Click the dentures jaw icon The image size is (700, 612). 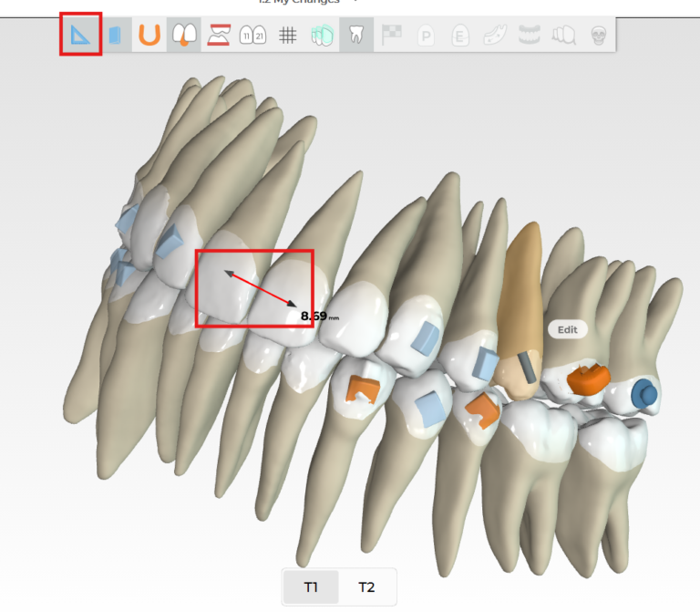coord(529,36)
